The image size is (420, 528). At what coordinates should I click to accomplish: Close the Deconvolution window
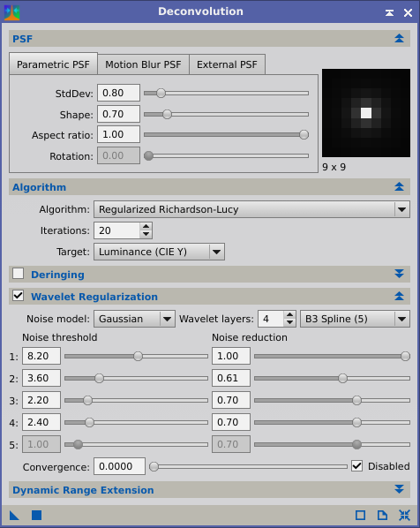tap(408, 12)
